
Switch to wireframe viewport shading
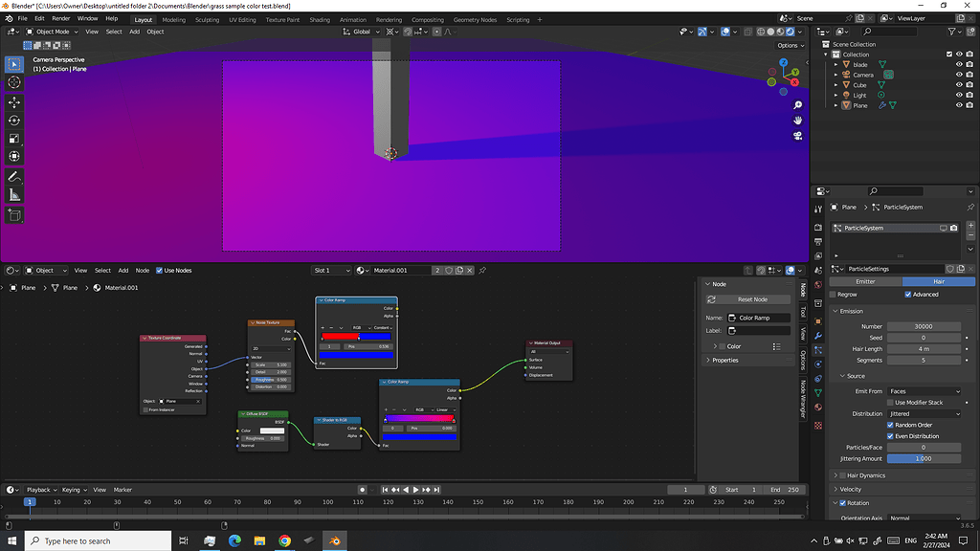(x=761, y=32)
